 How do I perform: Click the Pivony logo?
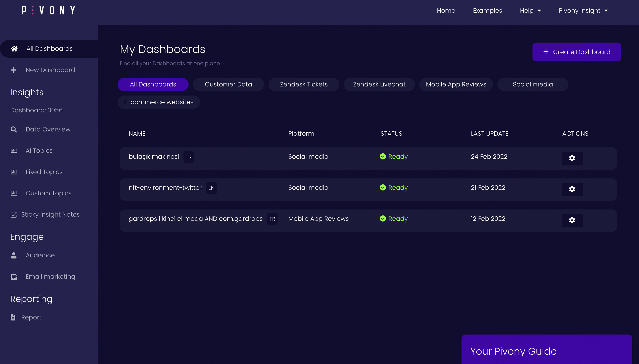tap(49, 10)
